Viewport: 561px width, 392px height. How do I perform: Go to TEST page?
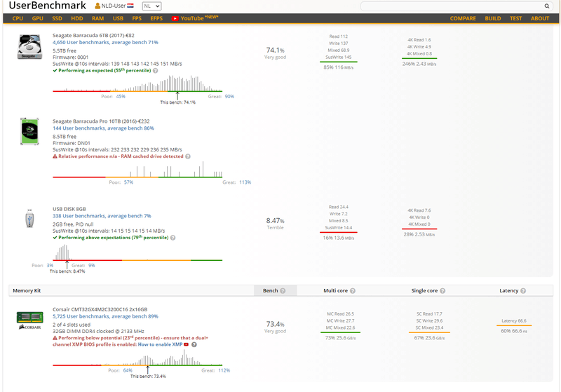pyautogui.click(x=516, y=19)
